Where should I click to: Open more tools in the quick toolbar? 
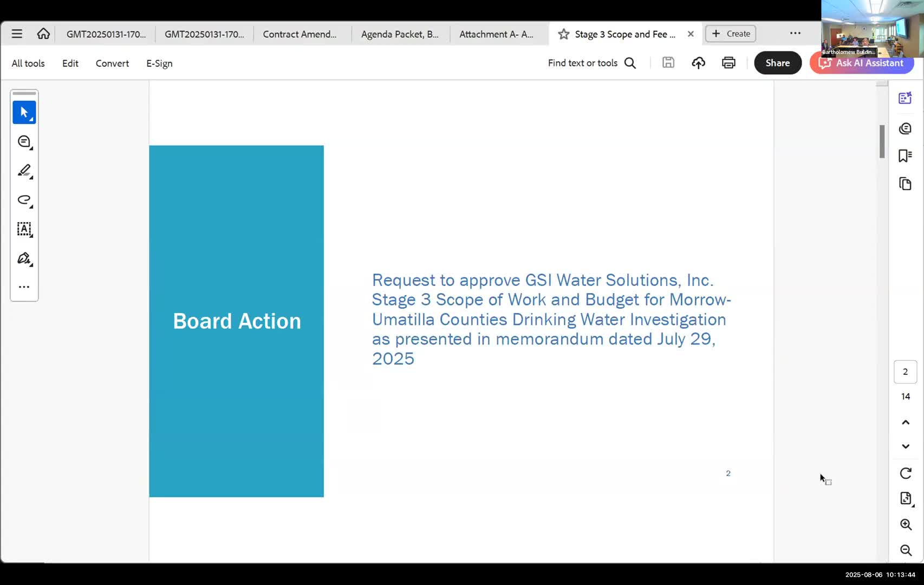(x=24, y=287)
